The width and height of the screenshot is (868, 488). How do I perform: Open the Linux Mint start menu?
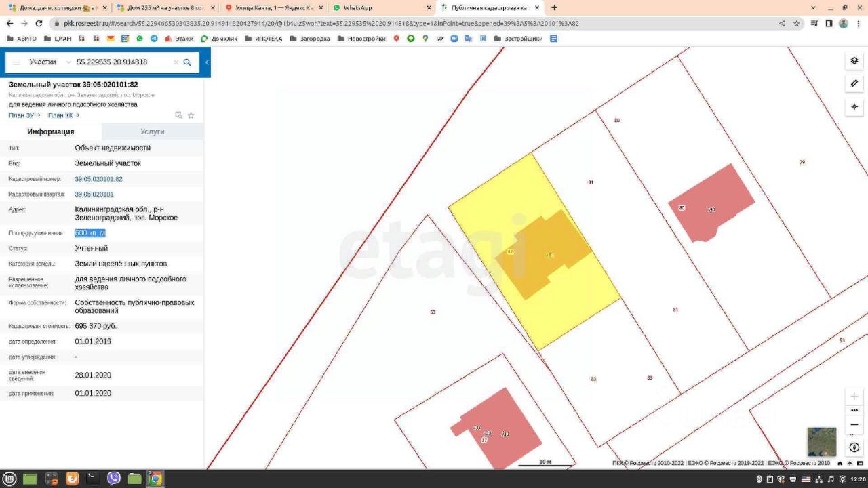[x=8, y=479]
